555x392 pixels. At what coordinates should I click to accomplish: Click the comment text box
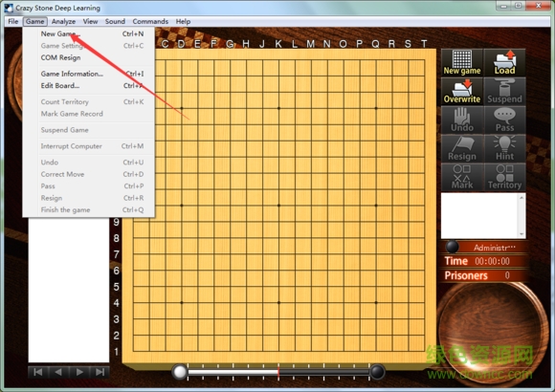click(x=479, y=216)
